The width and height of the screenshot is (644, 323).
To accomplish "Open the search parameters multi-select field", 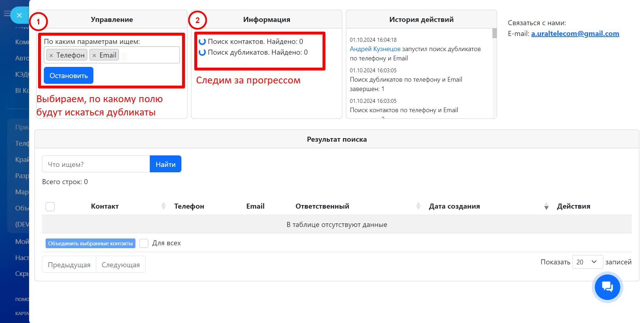I will [151, 55].
